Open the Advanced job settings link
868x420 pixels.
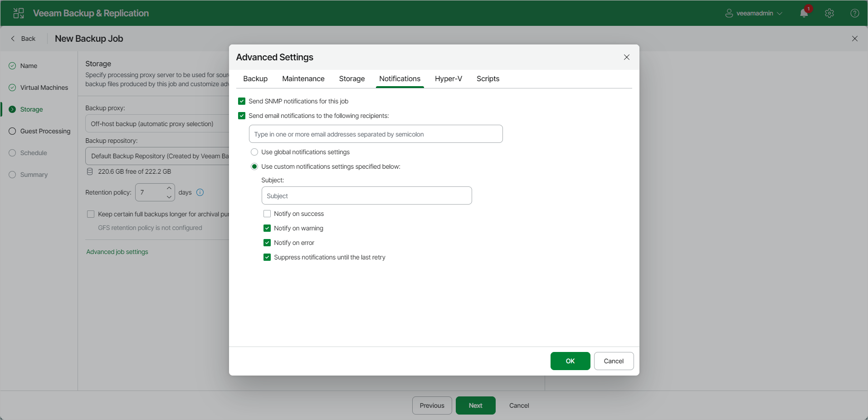117,252
